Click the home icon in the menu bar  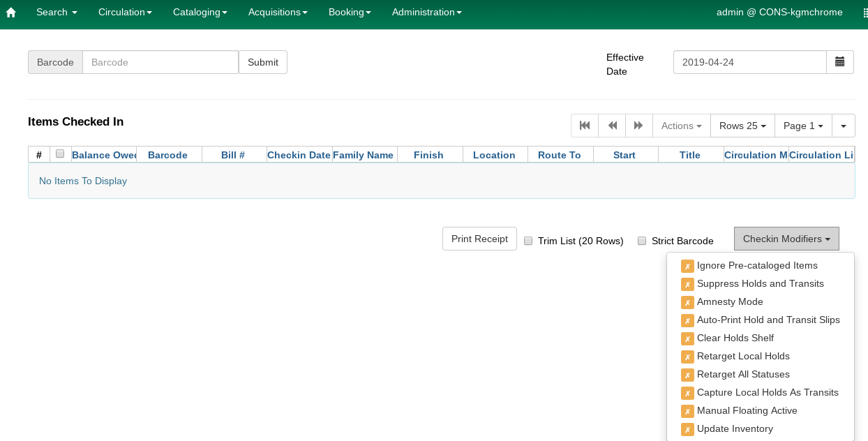[10, 12]
